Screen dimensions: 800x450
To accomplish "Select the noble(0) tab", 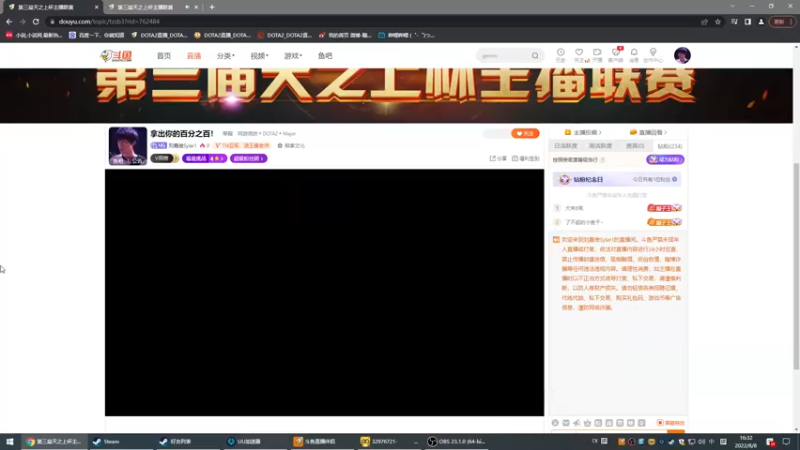I will tap(635, 146).
